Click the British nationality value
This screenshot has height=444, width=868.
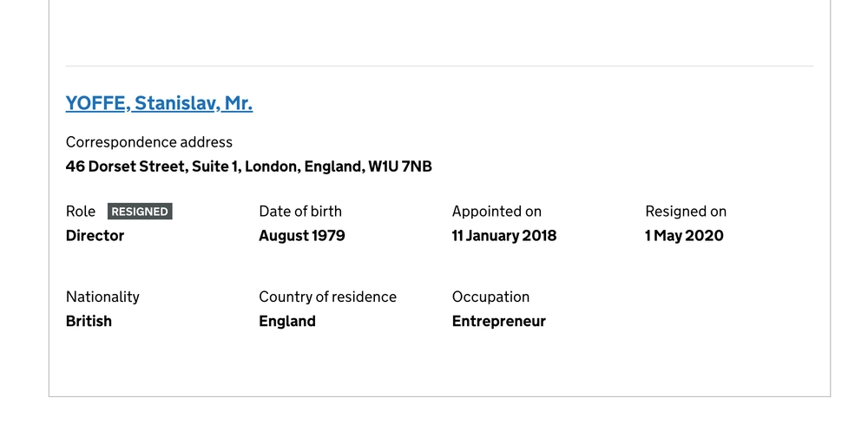(x=89, y=321)
